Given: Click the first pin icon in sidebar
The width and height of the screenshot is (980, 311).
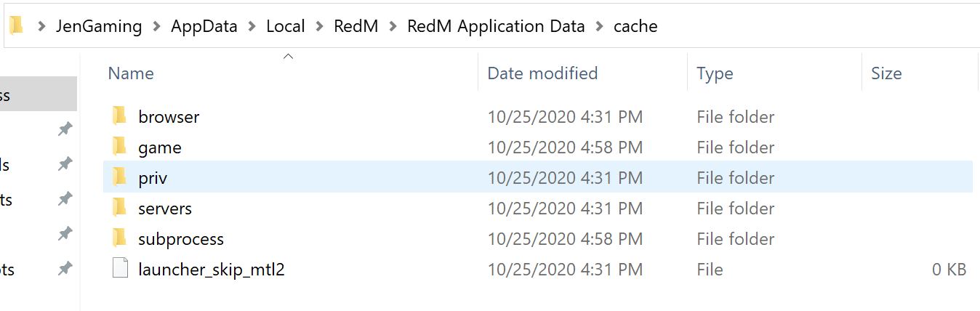Looking at the screenshot, I should tap(65, 129).
